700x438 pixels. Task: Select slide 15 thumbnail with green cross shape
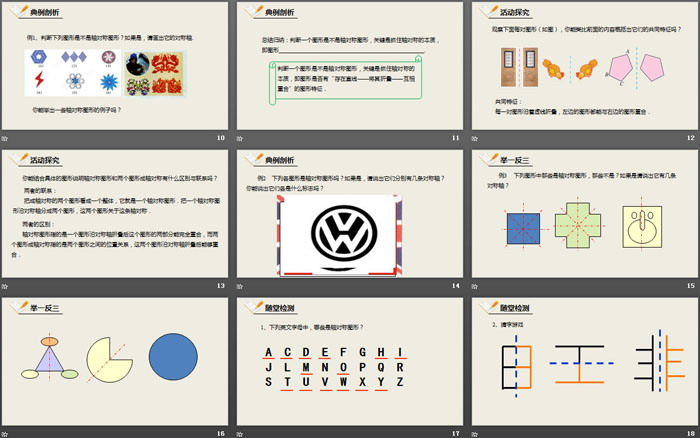[x=585, y=213]
